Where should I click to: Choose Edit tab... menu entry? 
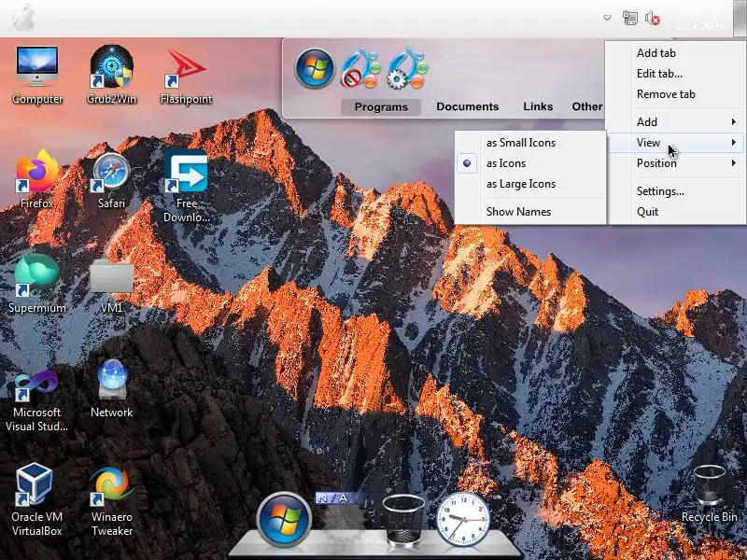[x=675, y=74]
